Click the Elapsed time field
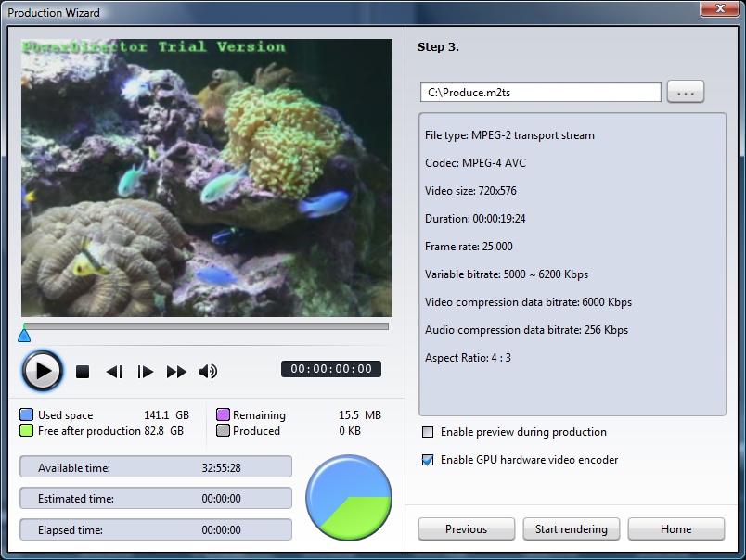Screen dimensions: 746x560 click(156, 529)
